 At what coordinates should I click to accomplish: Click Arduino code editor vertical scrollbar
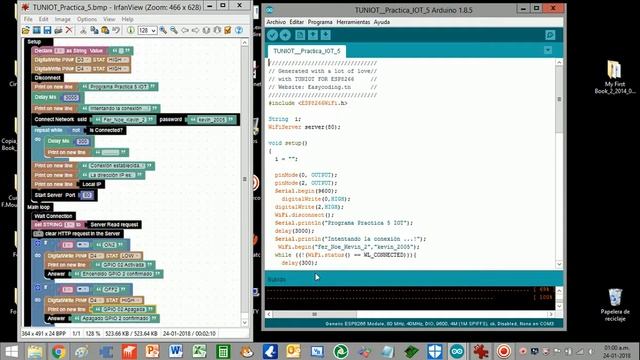click(x=559, y=99)
